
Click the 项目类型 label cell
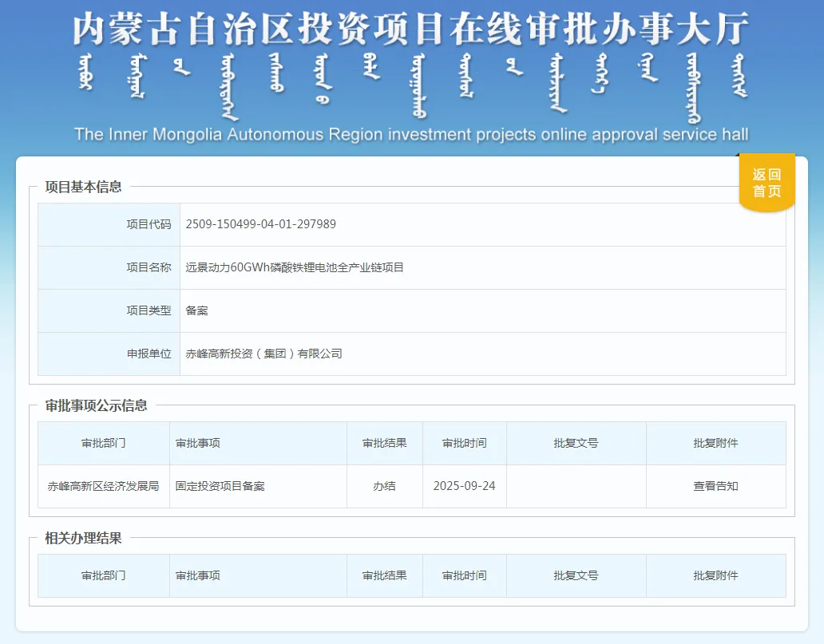tap(109, 310)
